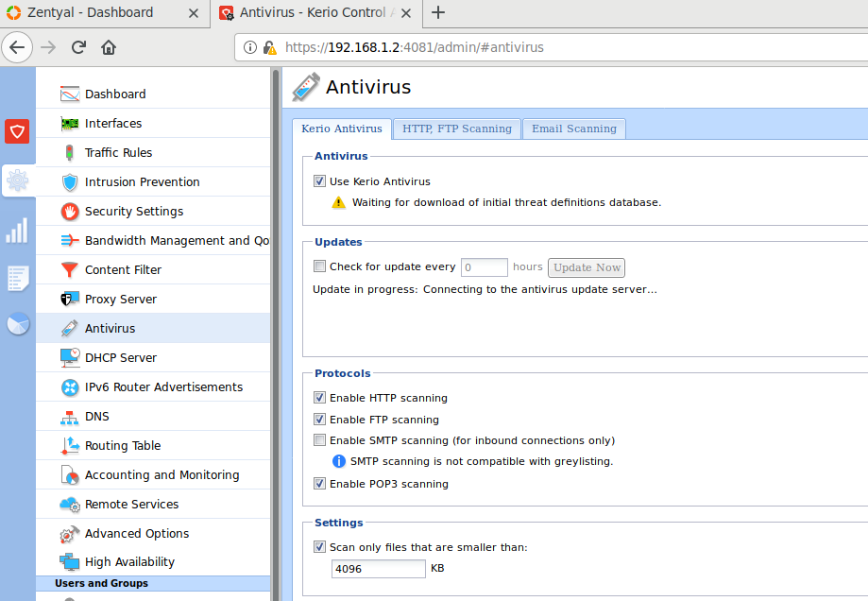Open Routing Table in the sidebar

click(153, 446)
